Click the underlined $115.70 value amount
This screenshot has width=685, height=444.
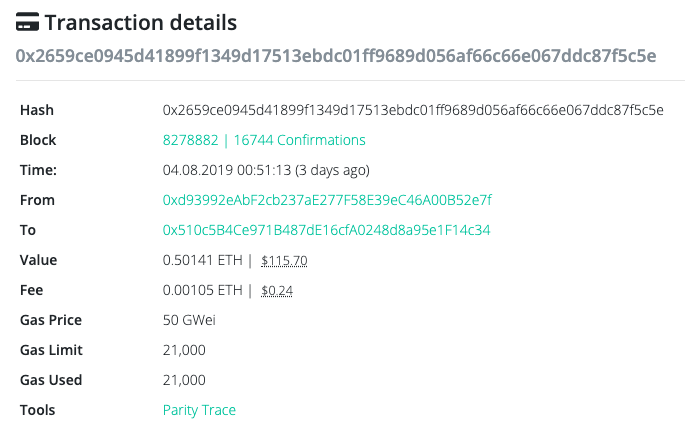pyautogui.click(x=284, y=261)
